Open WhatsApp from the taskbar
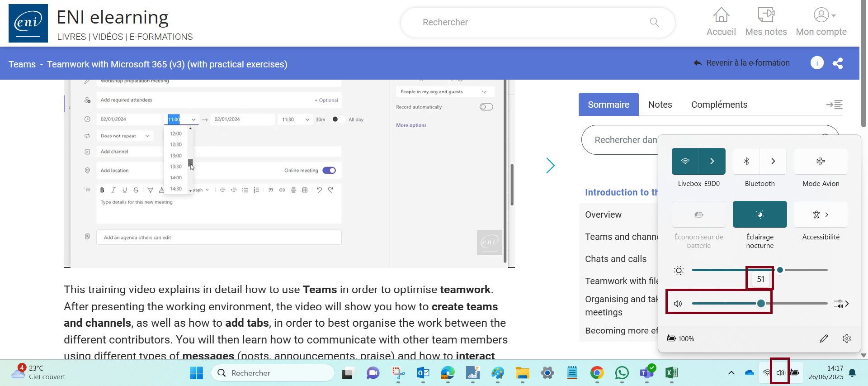The height and width of the screenshot is (386, 868). (622, 373)
